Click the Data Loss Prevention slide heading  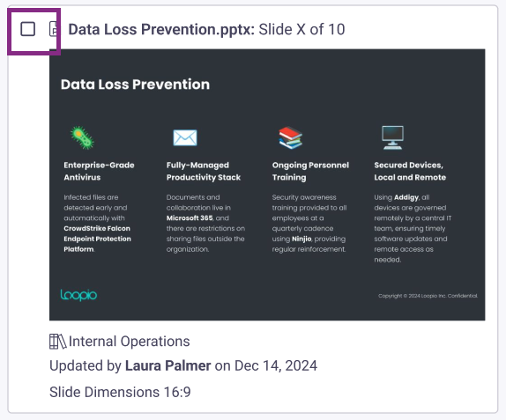(x=135, y=85)
